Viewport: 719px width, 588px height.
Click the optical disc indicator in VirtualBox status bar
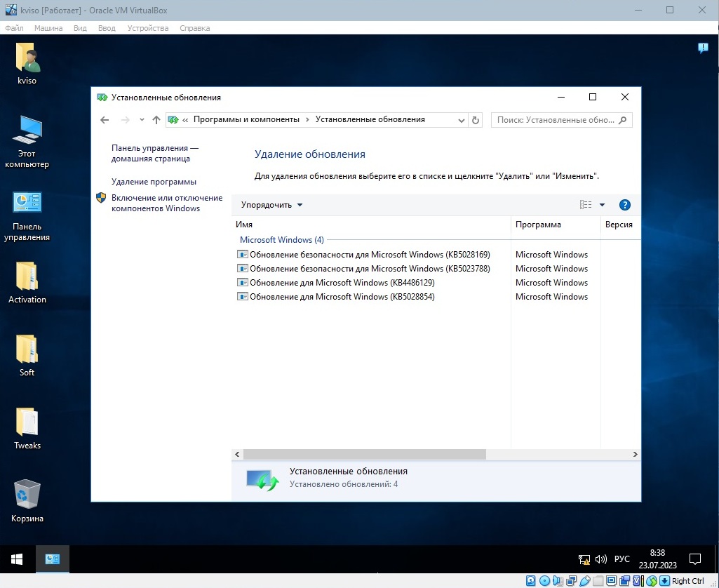tap(544, 581)
